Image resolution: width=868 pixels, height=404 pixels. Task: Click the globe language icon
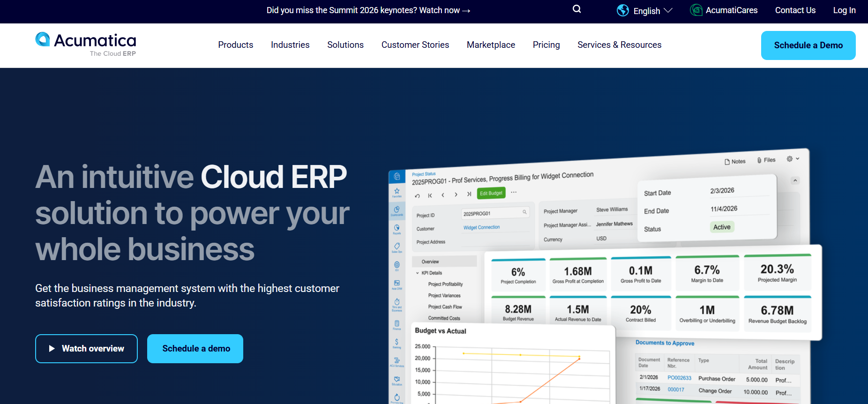click(623, 10)
